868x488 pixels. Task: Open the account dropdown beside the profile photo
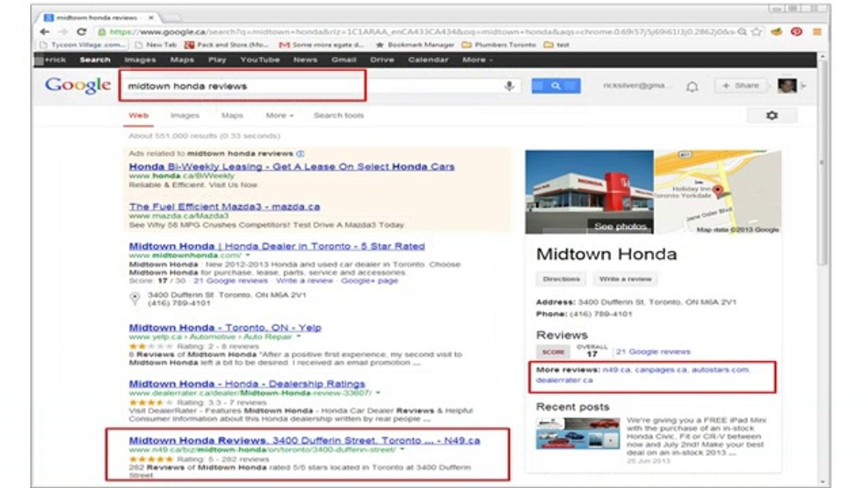[804, 86]
